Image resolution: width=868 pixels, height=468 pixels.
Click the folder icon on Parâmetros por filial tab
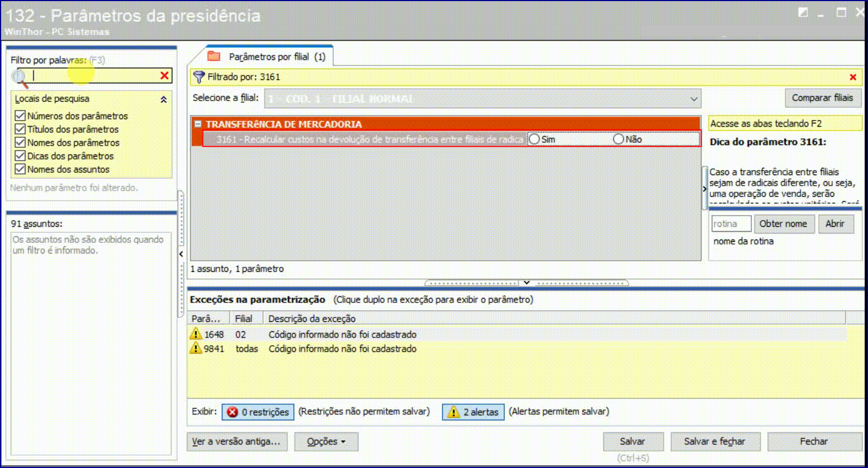(214, 56)
